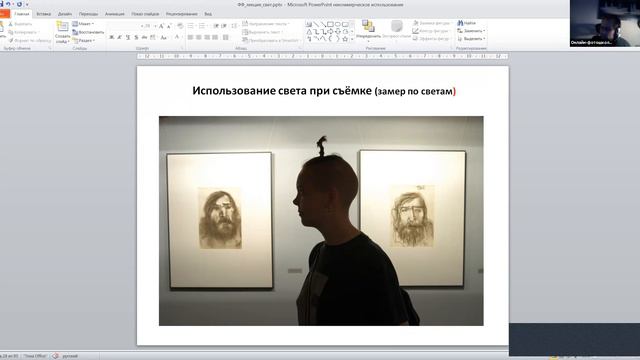Open the orange File tab
Viewport: 640px width, 360px height.
[4, 14]
